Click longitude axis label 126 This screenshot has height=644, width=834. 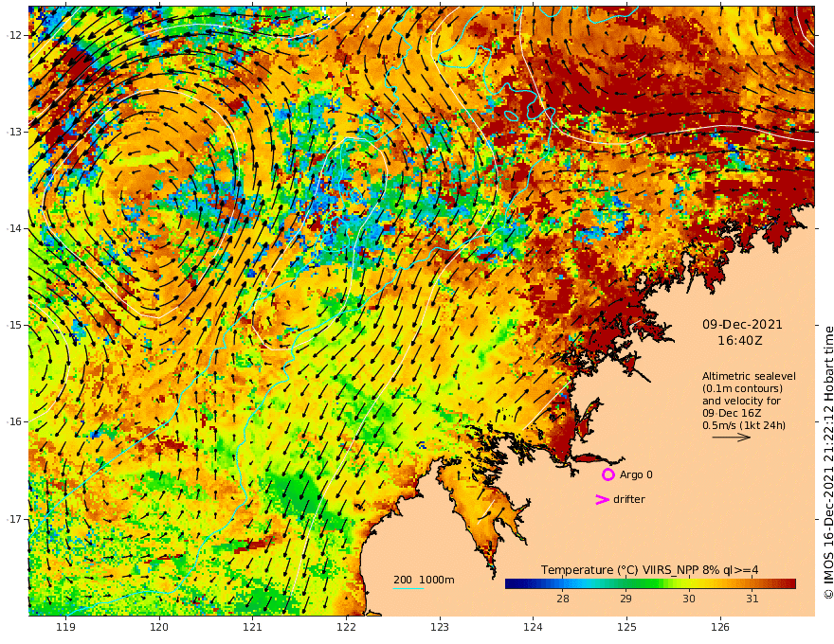720,628
